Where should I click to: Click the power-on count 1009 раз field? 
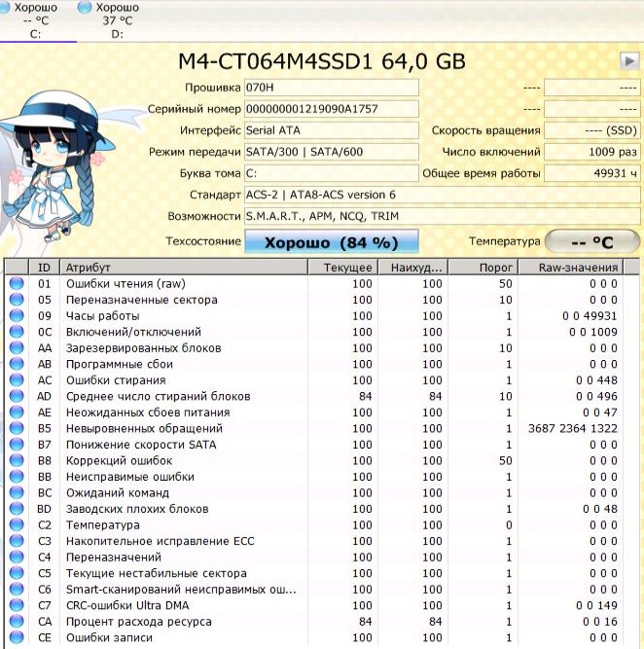click(x=592, y=152)
